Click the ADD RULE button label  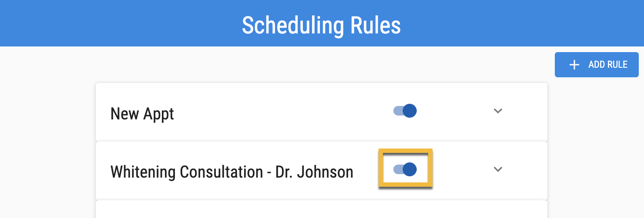coord(607,65)
